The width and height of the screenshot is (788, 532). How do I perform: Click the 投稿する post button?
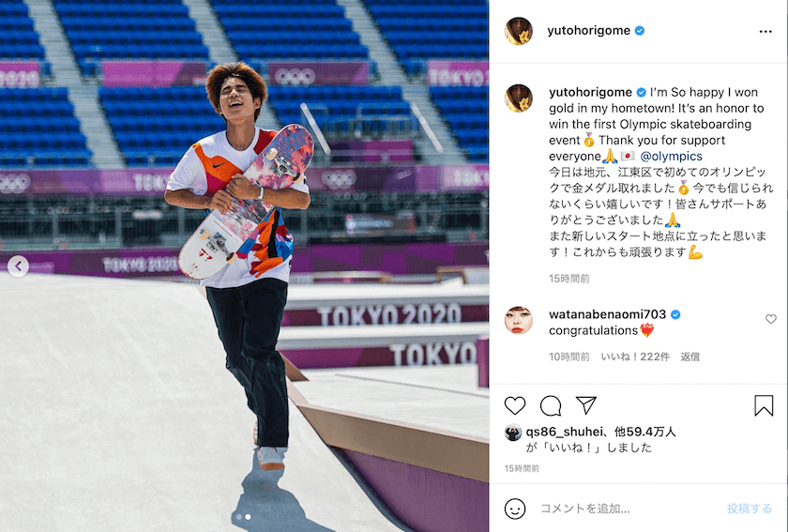(750, 509)
